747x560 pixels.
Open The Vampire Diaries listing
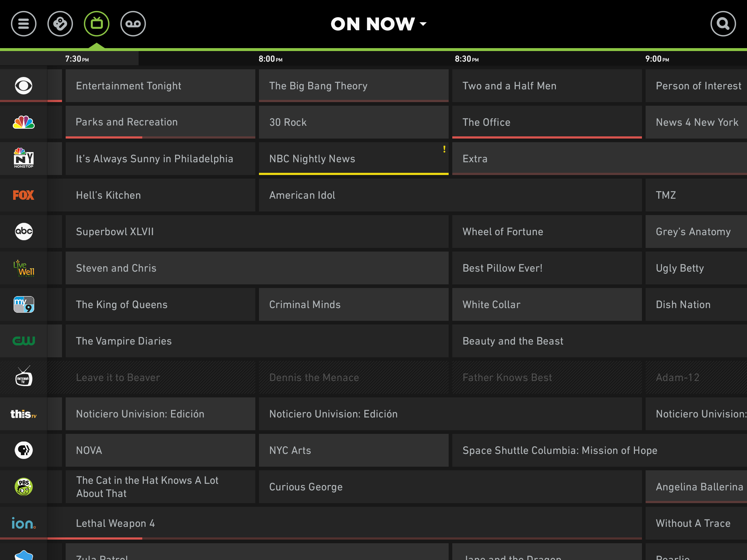point(257,341)
